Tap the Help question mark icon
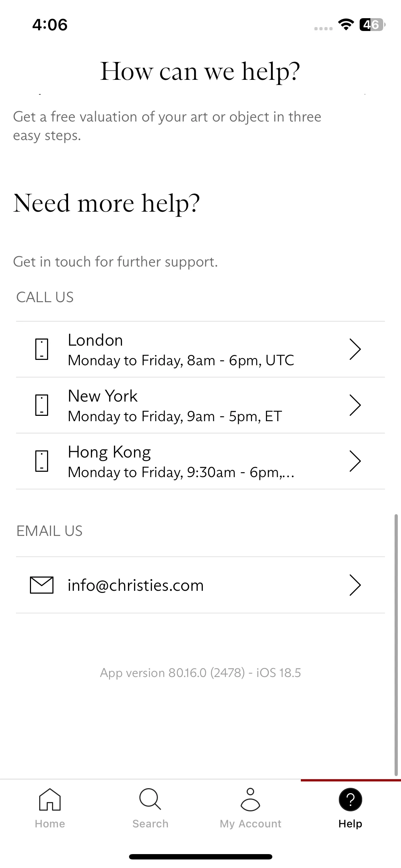Viewport: 401px width, 868px height. pyautogui.click(x=350, y=799)
